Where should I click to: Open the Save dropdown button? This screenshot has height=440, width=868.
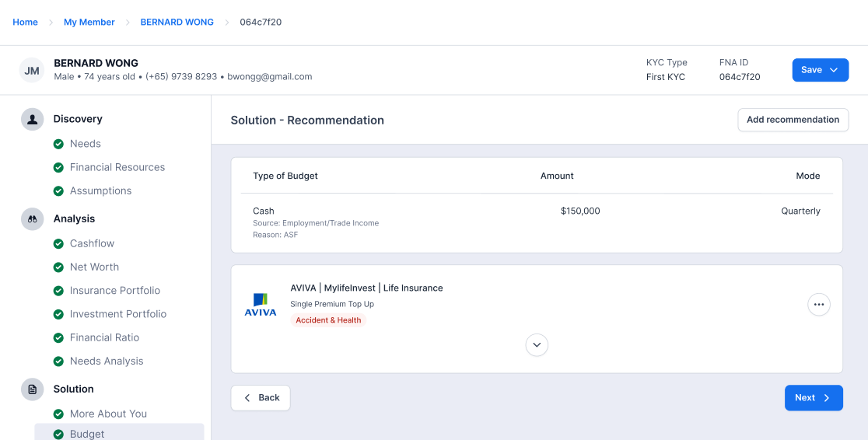820,70
